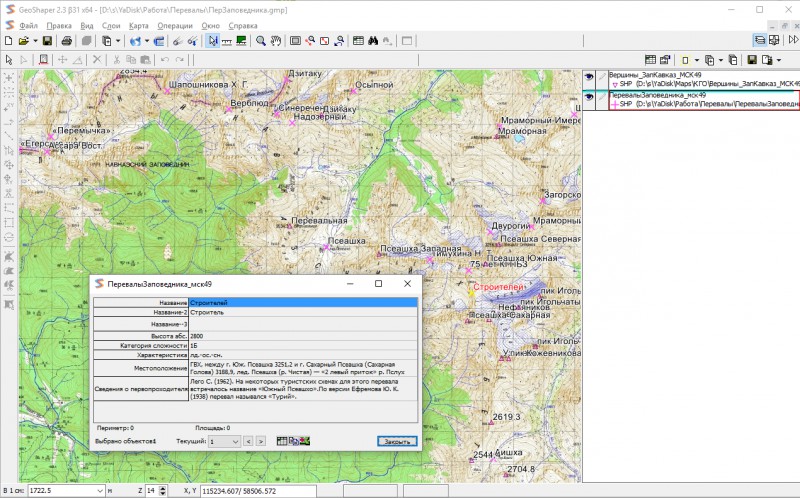The height and width of the screenshot is (498, 800).
Task: Activate the hand Pan tool
Action: tap(276, 41)
